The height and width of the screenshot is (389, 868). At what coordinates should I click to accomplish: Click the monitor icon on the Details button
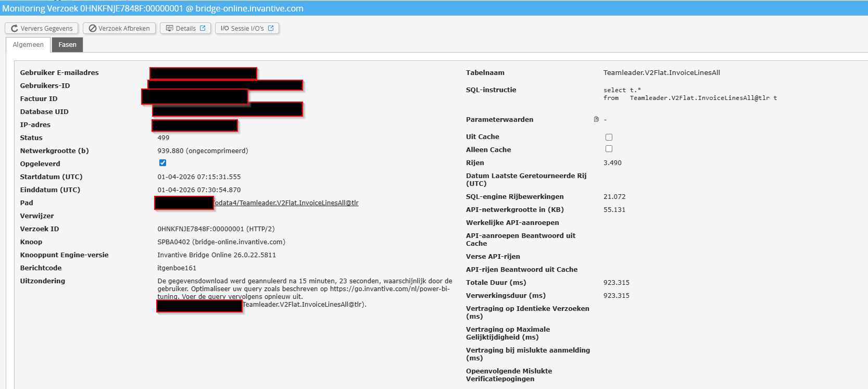point(169,29)
